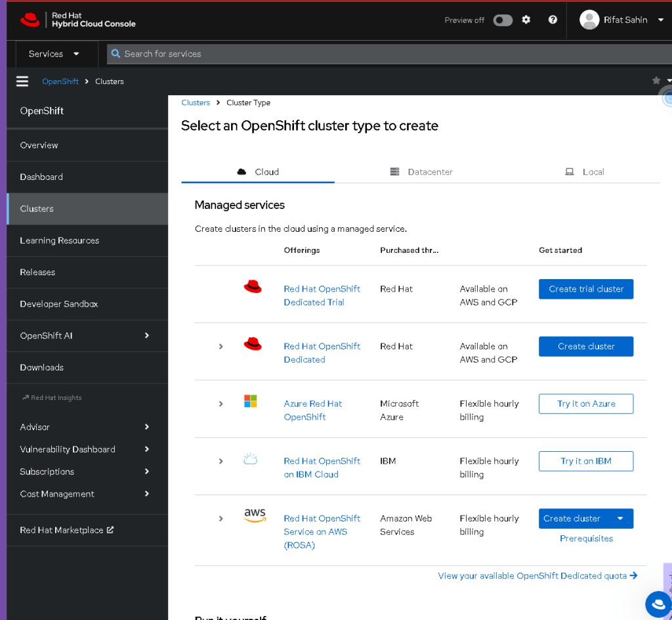
Task: Click the Cloud tab's cloud icon
Action: tap(241, 171)
